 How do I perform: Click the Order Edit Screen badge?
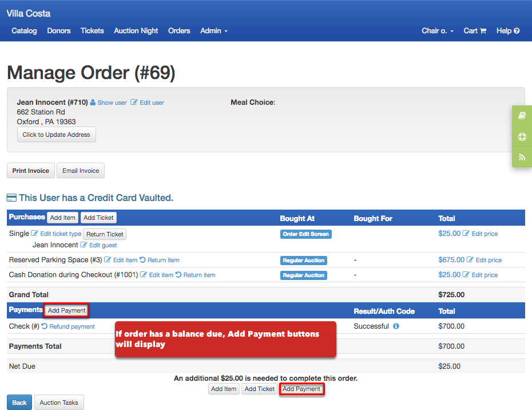305,234
